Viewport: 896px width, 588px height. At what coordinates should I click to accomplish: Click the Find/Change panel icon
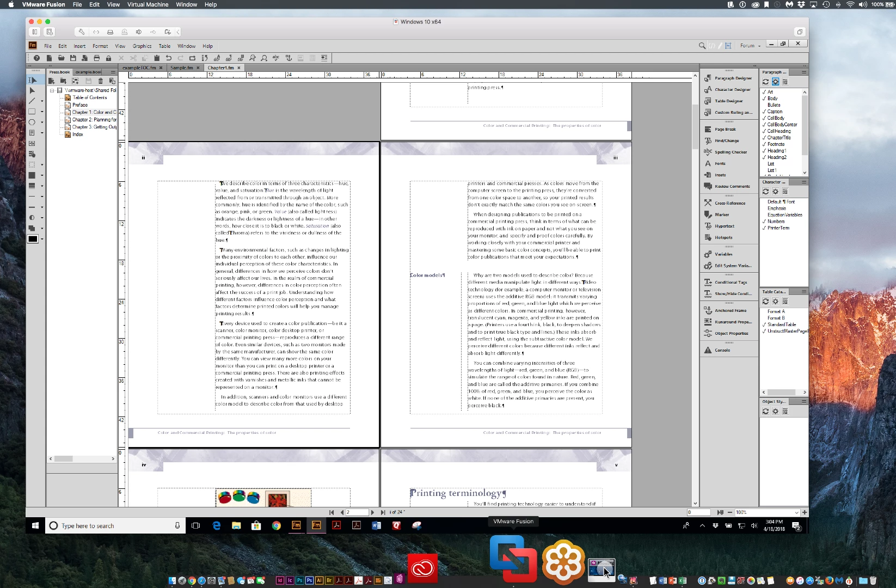(x=708, y=140)
